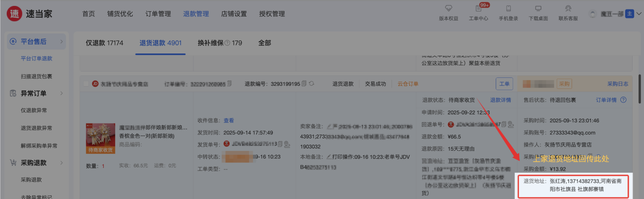Refresh the refund record via the sync icon

click(312, 84)
